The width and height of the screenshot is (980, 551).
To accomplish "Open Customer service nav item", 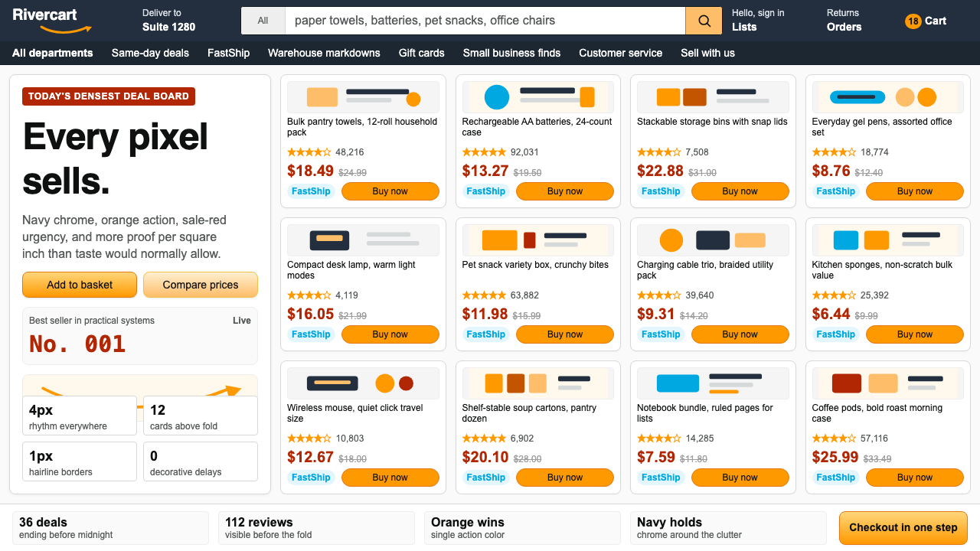I will pos(620,53).
